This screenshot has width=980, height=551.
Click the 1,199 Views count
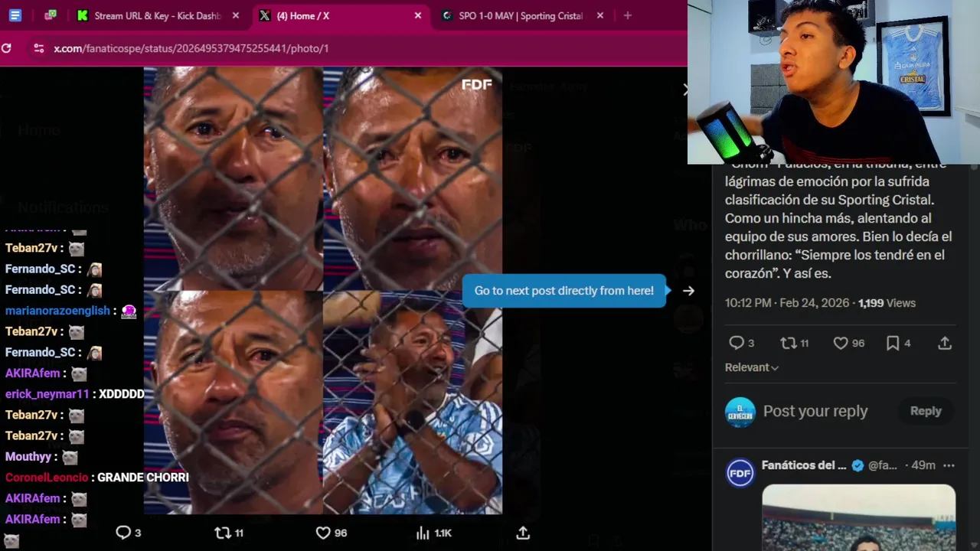pos(887,303)
